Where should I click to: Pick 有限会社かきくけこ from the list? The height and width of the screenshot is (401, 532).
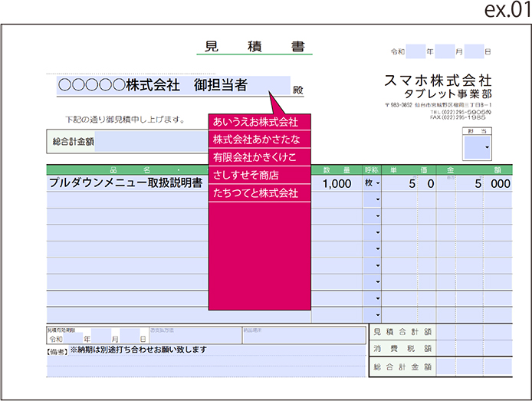pyautogui.click(x=260, y=157)
